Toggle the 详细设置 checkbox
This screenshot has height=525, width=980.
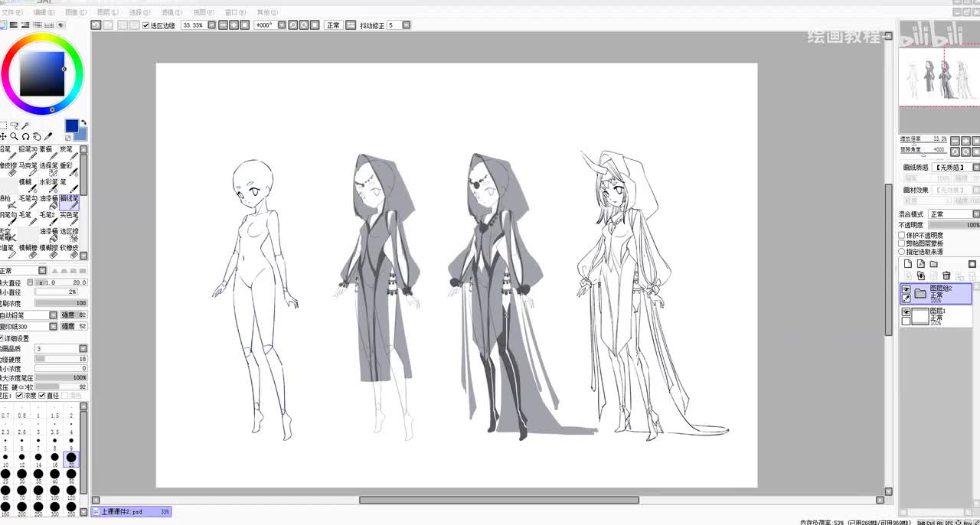[2, 338]
